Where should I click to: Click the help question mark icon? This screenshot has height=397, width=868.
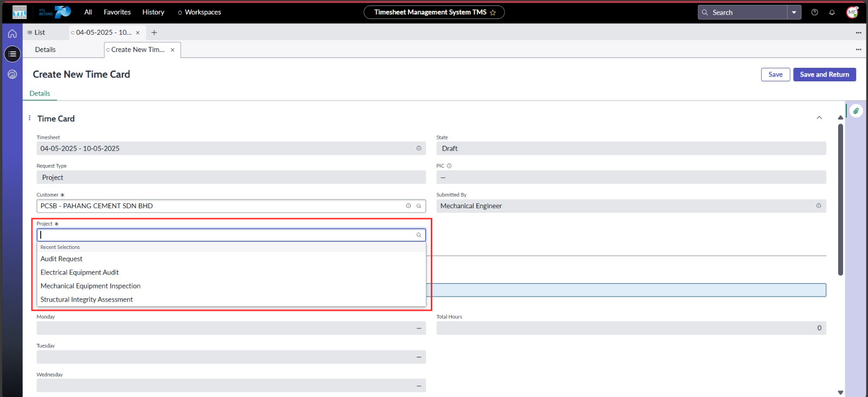[814, 12]
